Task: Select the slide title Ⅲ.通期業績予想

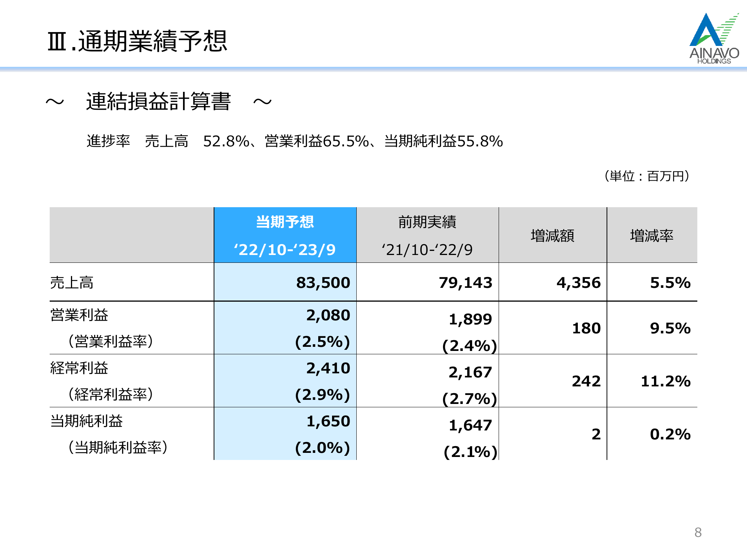Action: tap(137, 41)
